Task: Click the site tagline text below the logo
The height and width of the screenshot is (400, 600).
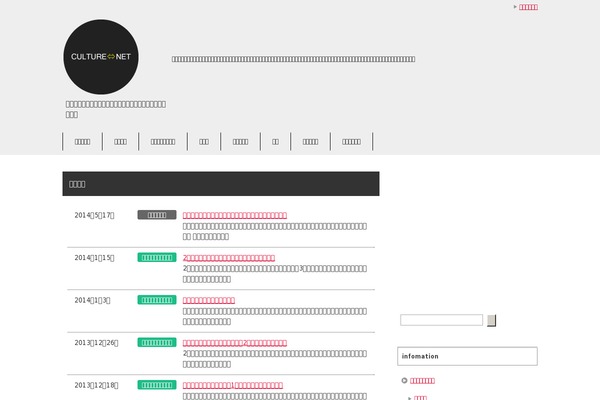Action: pyautogui.click(x=116, y=109)
